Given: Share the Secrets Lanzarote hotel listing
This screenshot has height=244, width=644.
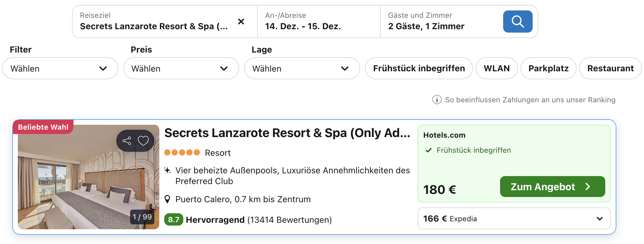Looking at the screenshot, I should coord(127,141).
